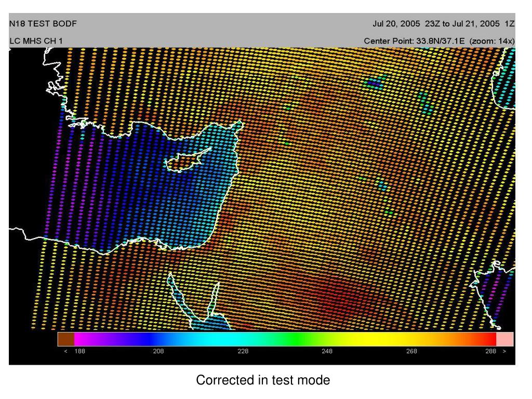The width and height of the screenshot is (532, 399).
Task: Click the '268' color scale value
Action: click(x=411, y=351)
